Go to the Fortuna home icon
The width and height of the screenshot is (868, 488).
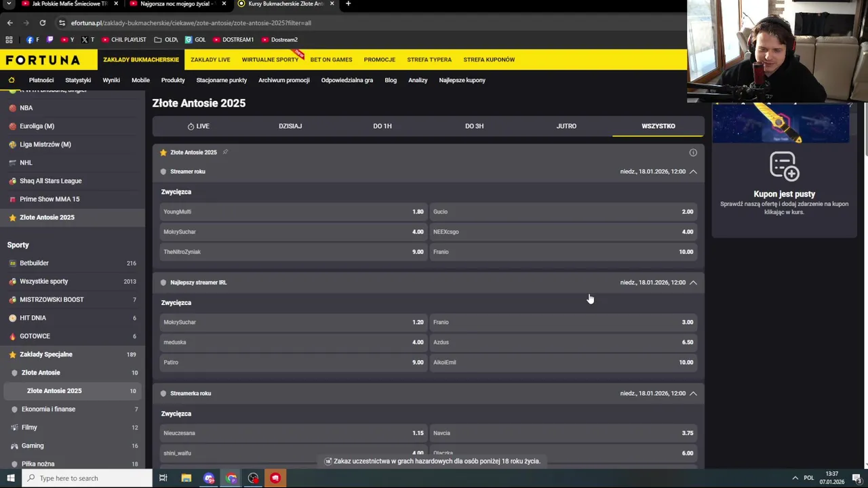12,80
